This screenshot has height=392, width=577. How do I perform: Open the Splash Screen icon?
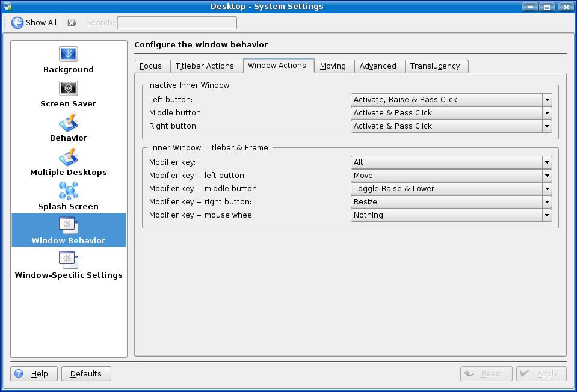tap(68, 191)
